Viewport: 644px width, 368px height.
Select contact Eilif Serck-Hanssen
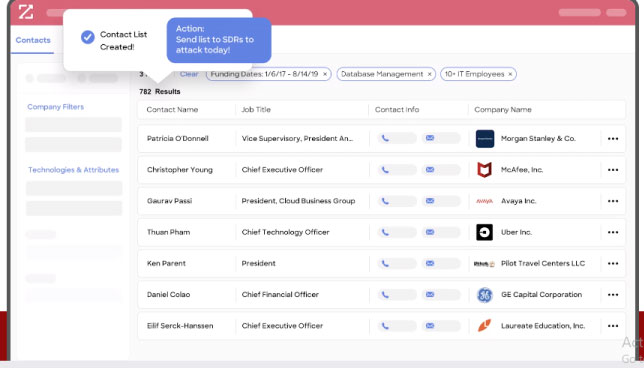click(180, 326)
